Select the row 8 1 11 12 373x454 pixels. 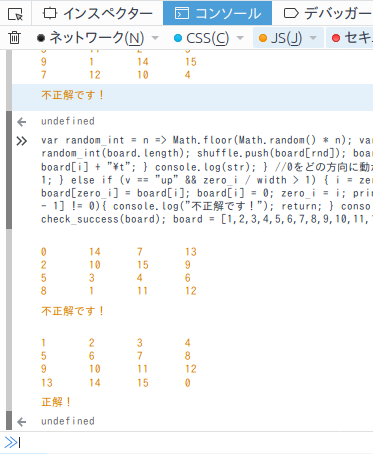(119, 291)
